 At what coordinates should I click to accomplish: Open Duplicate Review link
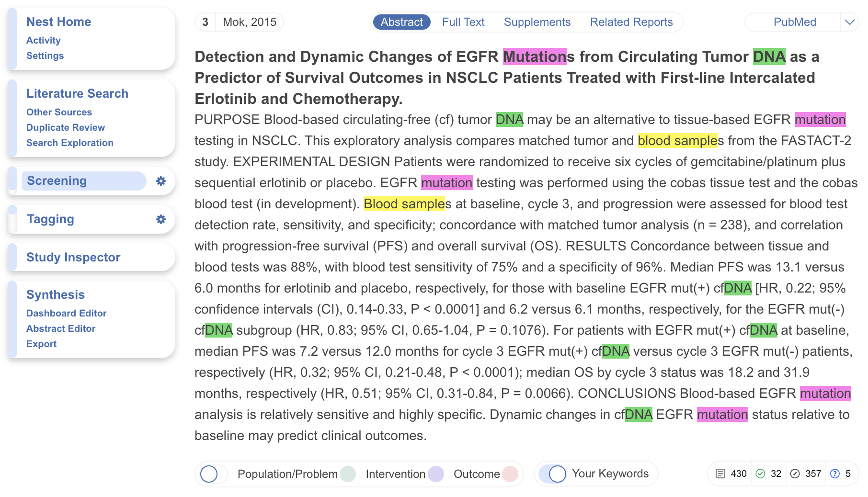pos(66,127)
